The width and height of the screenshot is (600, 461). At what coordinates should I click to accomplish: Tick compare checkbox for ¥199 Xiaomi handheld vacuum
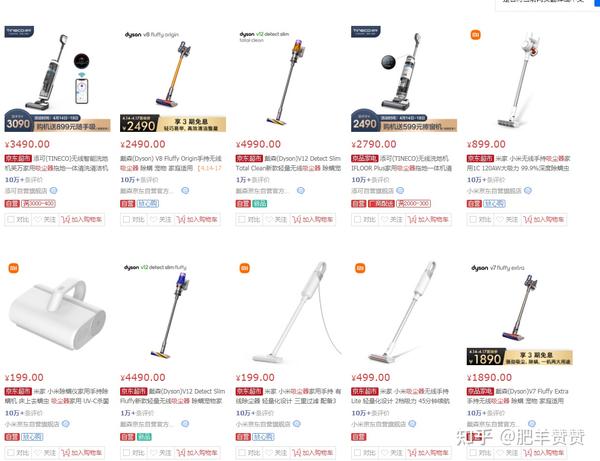[x=242, y=453]
